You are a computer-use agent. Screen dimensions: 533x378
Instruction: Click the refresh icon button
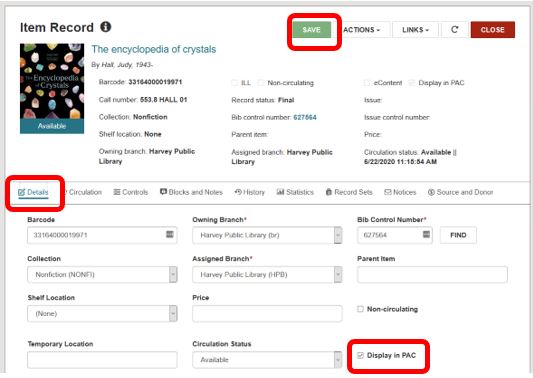pyautogui.click(x=454, y=30)
